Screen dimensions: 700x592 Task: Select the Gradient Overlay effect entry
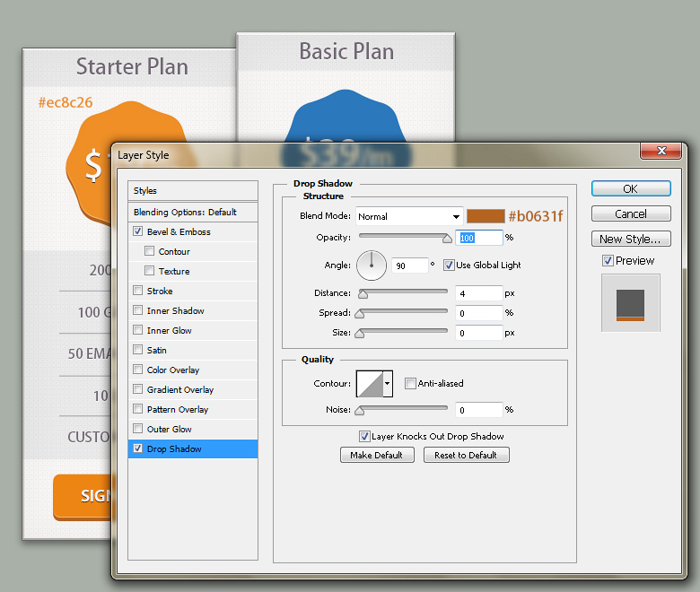(x=179, y=389)
